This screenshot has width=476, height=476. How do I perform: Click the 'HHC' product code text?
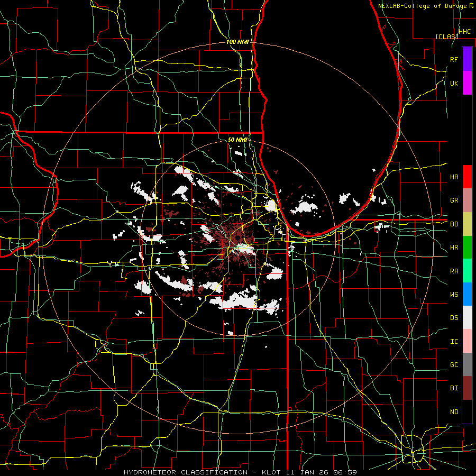click(464, 32)
